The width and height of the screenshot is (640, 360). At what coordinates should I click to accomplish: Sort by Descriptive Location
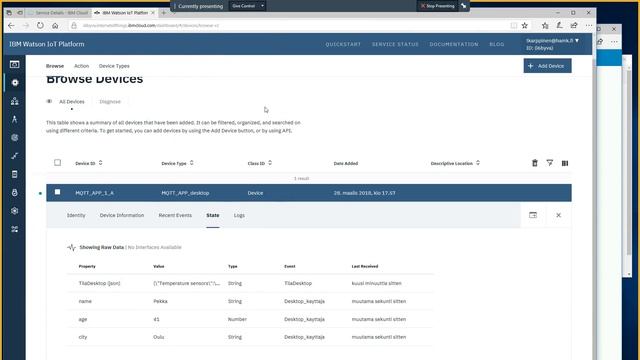tap(455, 163)
